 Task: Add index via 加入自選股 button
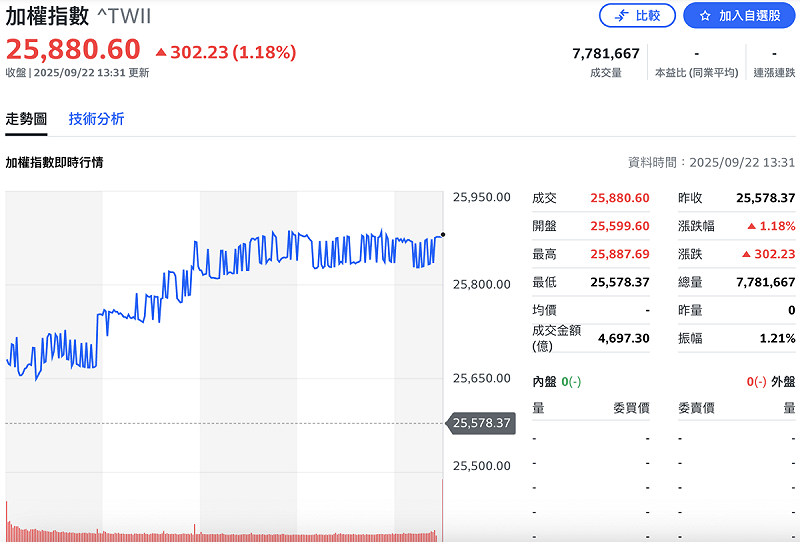coord(739,16)
